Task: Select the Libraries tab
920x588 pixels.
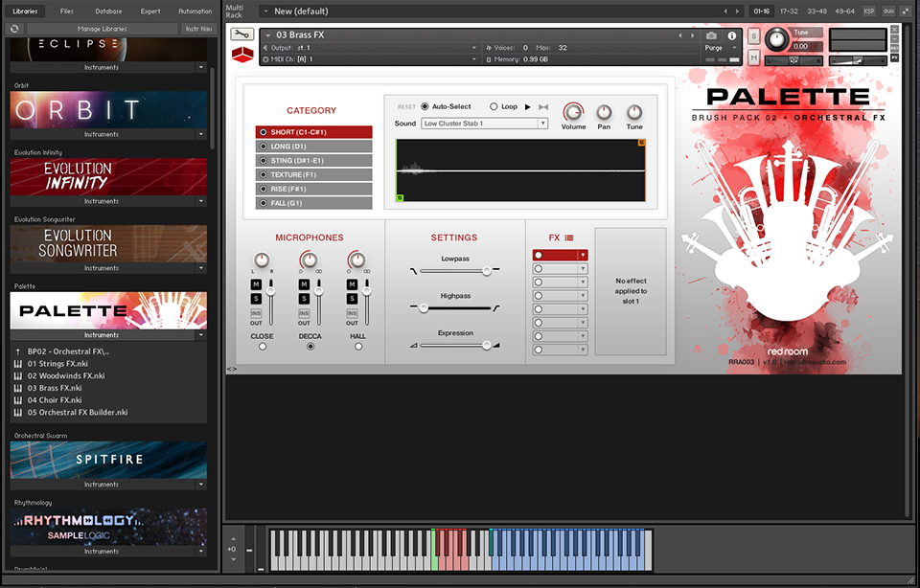Action: pyautogui.click(x=25, y=11)
